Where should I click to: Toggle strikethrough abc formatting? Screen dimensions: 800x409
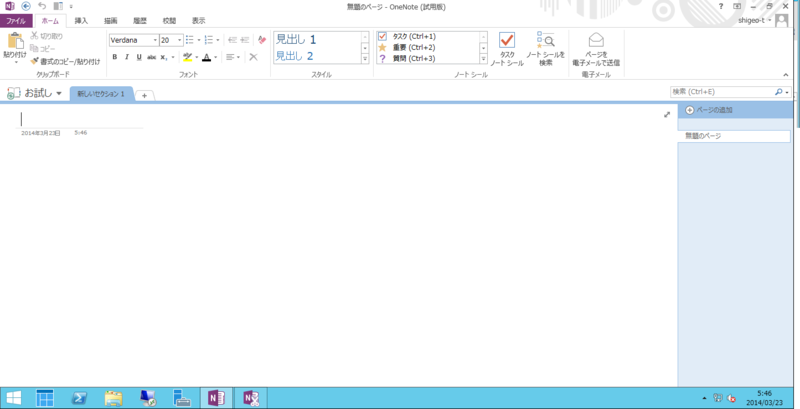click(x=152, y=57)
